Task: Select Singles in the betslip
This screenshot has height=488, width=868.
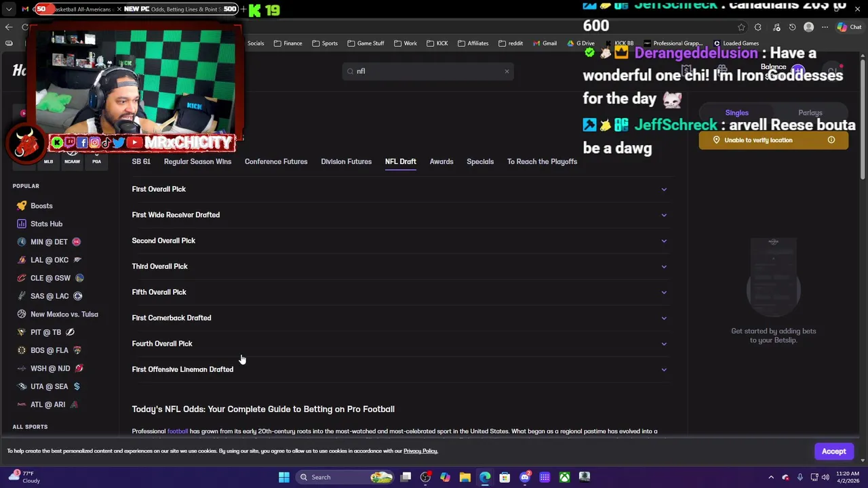Action: click(x=736, y=113)
